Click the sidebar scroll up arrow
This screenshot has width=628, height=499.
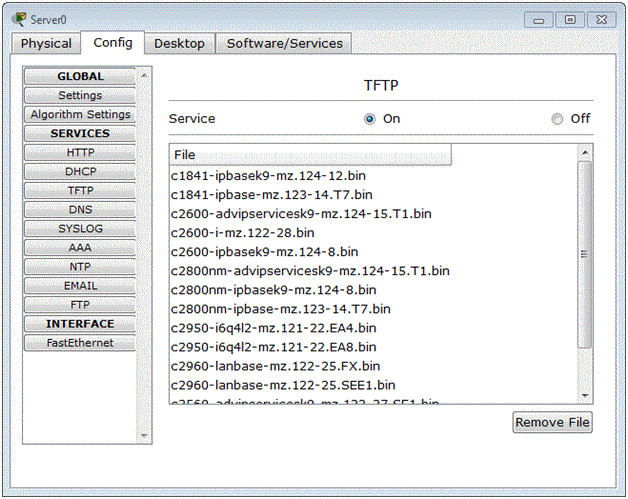pos(144,75)
